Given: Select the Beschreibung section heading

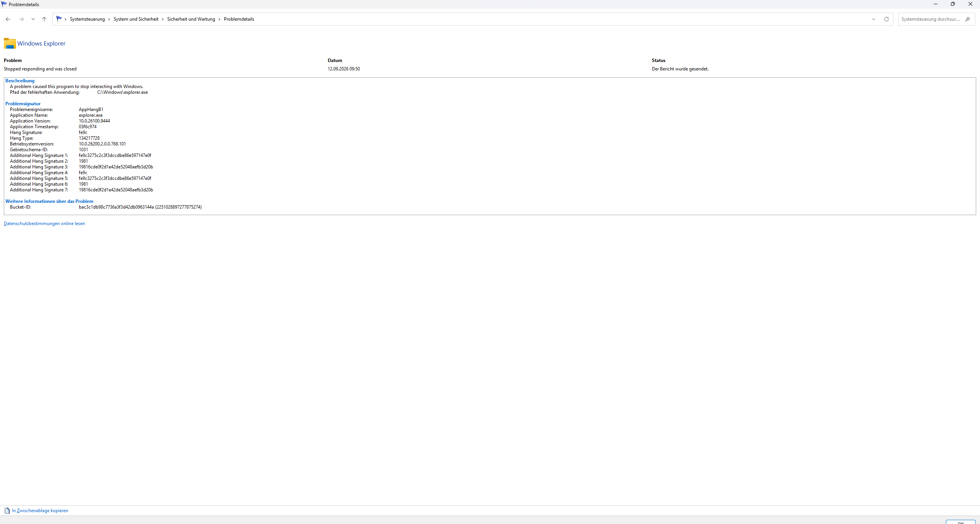Looking at the screenshot, I should 20,81.
